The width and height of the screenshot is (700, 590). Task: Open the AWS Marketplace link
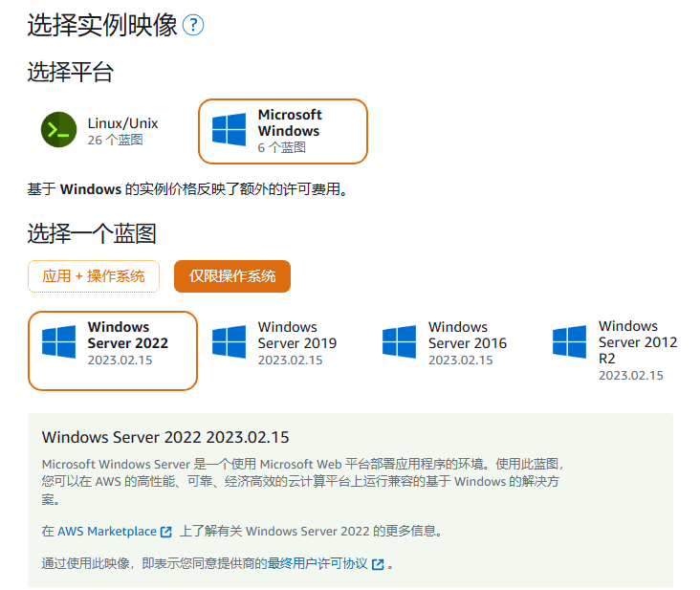pyautogui.click(x=107, y=531)
